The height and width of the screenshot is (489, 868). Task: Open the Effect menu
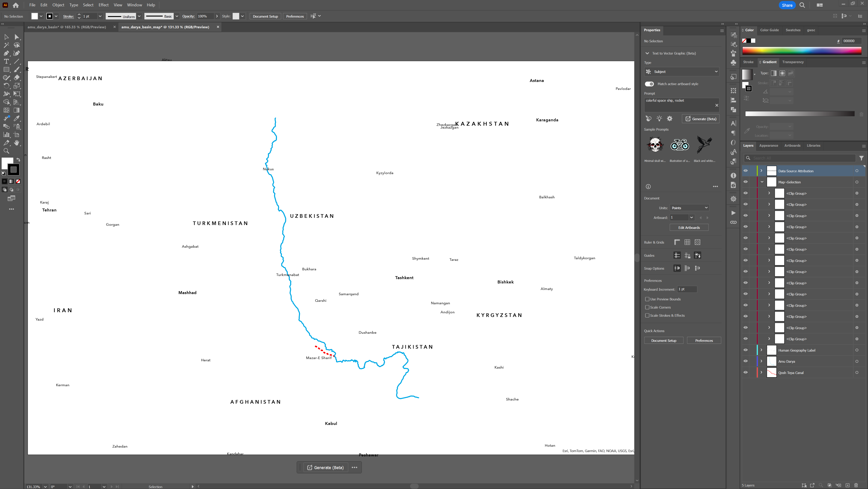point(103,5)
